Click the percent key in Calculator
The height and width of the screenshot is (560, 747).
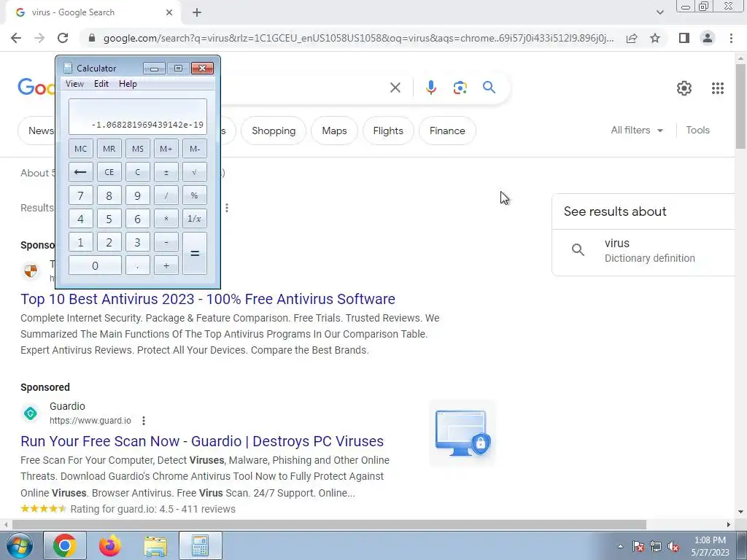tap(195, 195)
